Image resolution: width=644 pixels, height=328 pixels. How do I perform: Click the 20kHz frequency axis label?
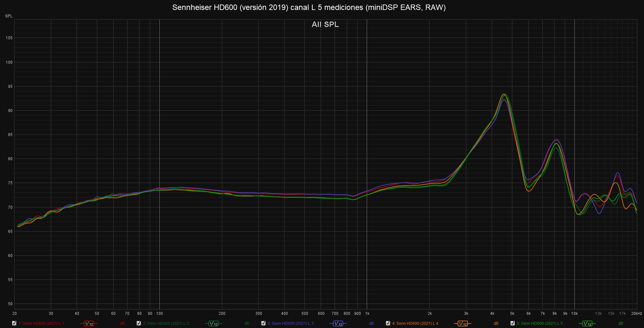point(636,314)
